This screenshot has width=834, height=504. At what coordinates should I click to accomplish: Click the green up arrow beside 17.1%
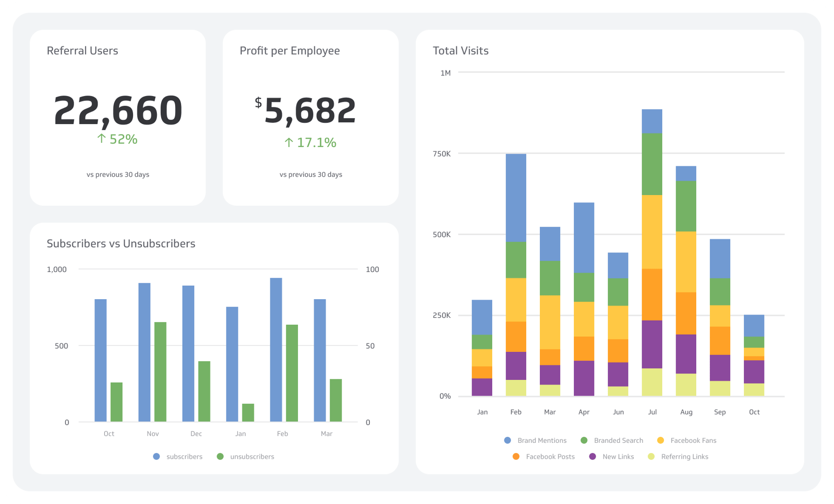coord(289,142)
